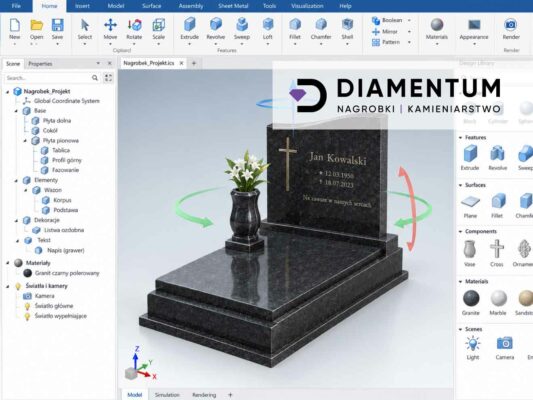Start a Render with camera icon
Viewport: 533px width, 400px height.
point(511,25)
